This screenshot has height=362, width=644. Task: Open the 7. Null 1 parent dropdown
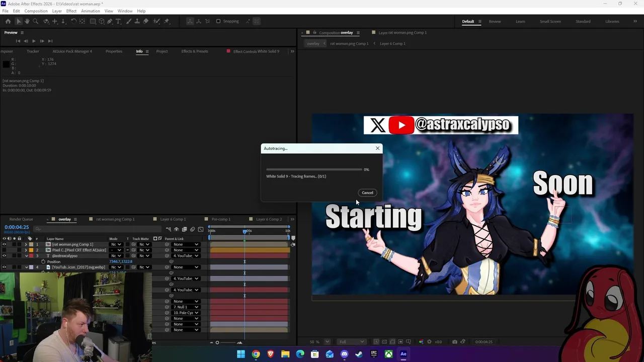point(186,307)
